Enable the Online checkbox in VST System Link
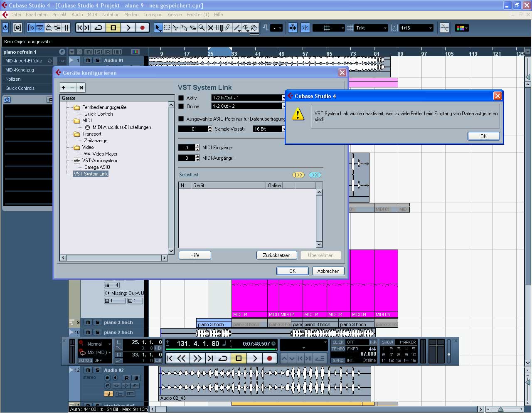The image size is (532, 413). click(x=181, y=106)
